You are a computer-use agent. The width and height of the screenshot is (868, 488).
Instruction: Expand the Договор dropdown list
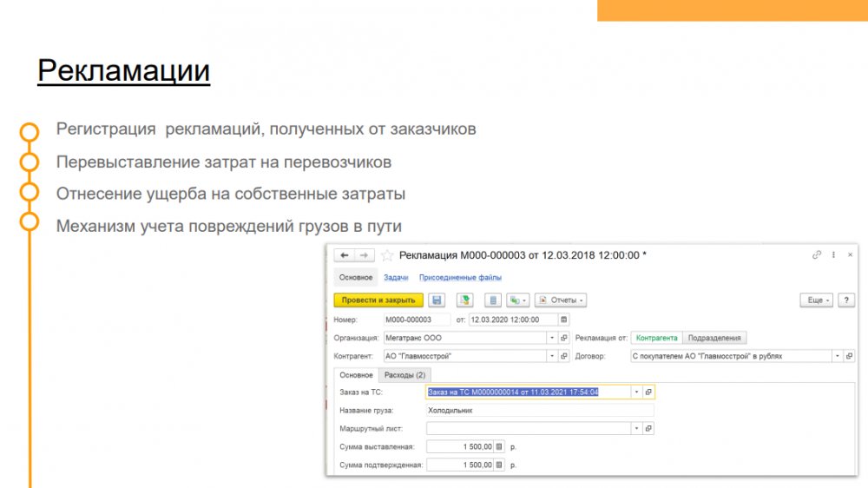click(837, 356)
